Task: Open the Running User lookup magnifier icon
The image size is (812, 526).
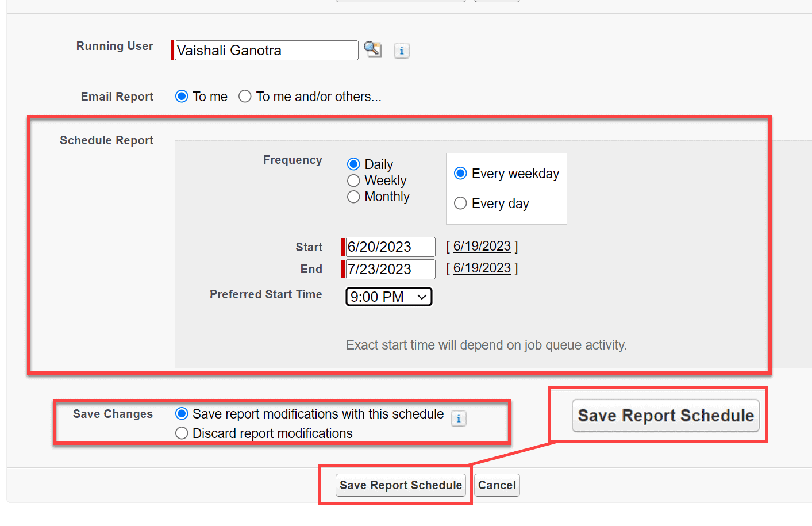Action: pos(372,49)
